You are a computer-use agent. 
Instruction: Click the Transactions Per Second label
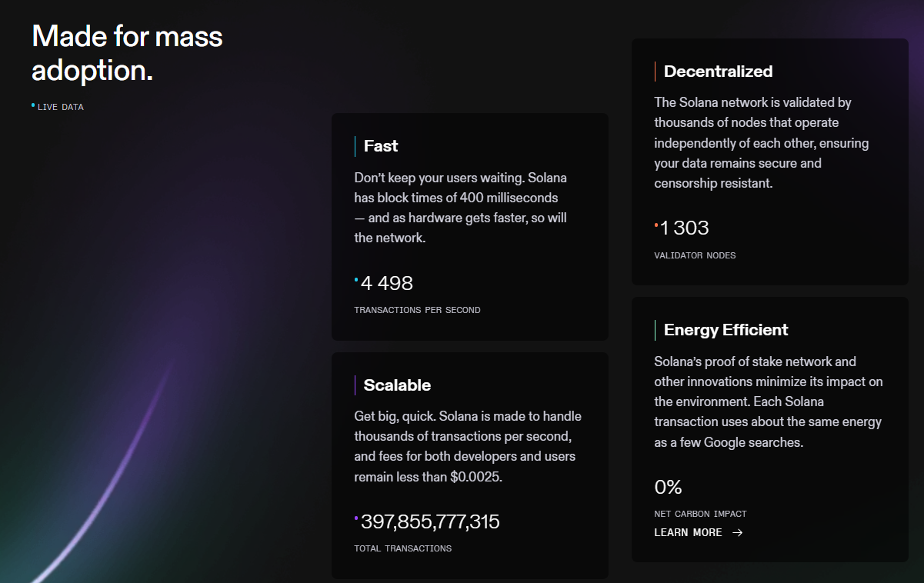[417, 310]
